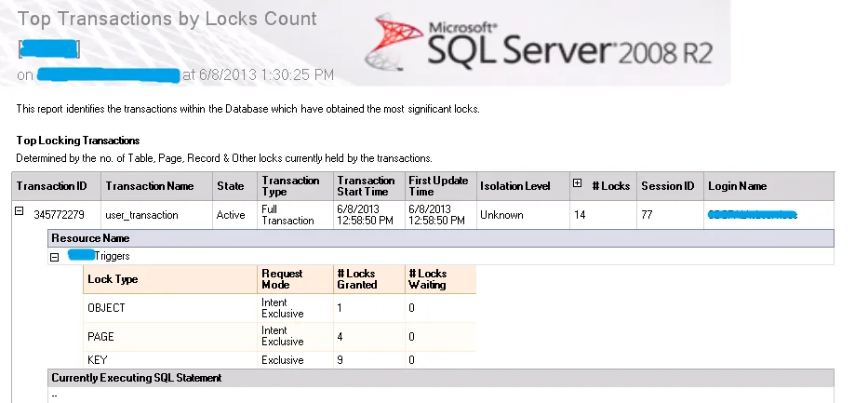The image size is (868, 403).
Task: Select the Transaction ID column header
Action: [x=56, y=186]
